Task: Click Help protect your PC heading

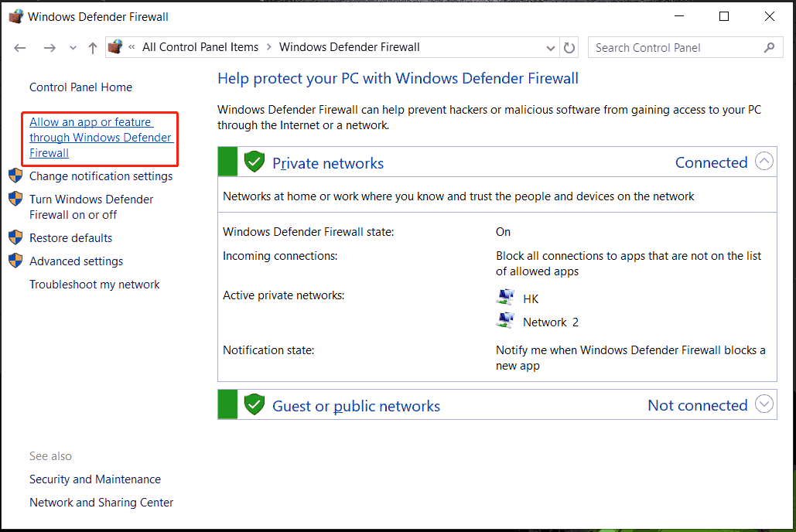Action: coord(398,79)
